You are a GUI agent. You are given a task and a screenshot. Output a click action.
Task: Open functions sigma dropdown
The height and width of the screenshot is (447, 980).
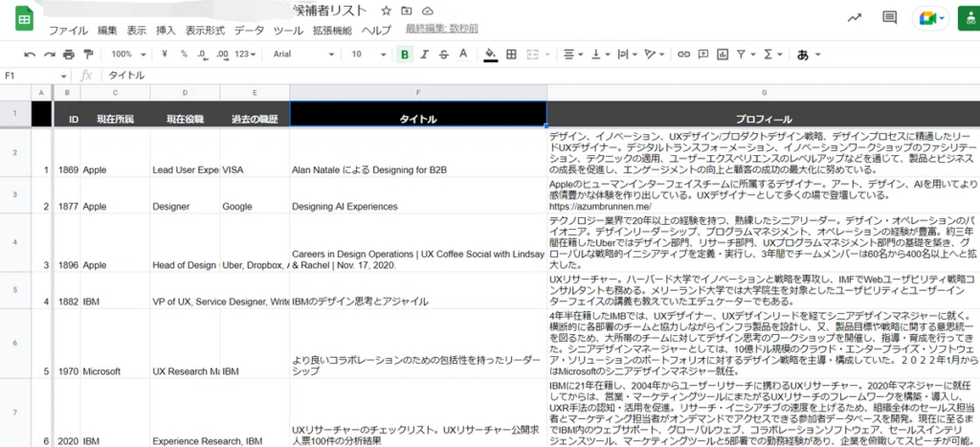pos(773,55)
